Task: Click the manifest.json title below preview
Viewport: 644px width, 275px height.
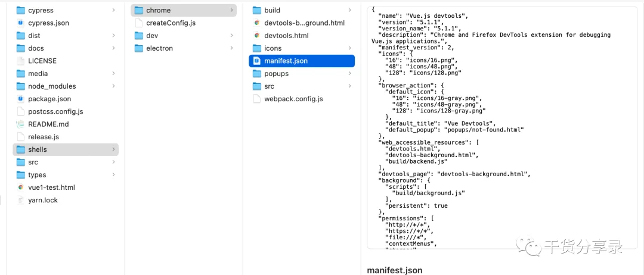Action: pyautogui.click(x=394, y=270)
